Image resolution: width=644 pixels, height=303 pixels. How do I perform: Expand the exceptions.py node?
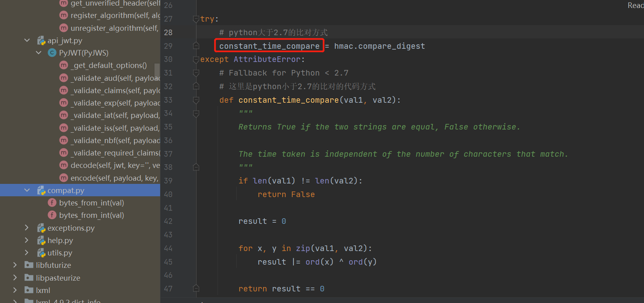point(27,228)
